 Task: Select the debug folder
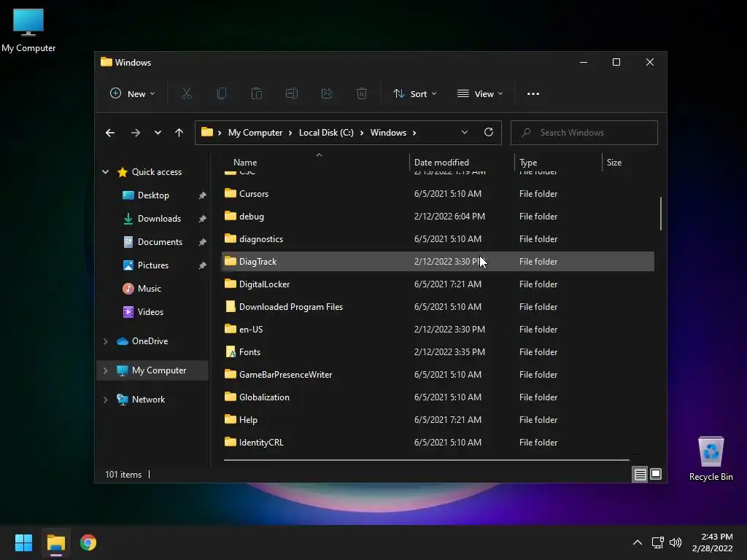[438, 216]
